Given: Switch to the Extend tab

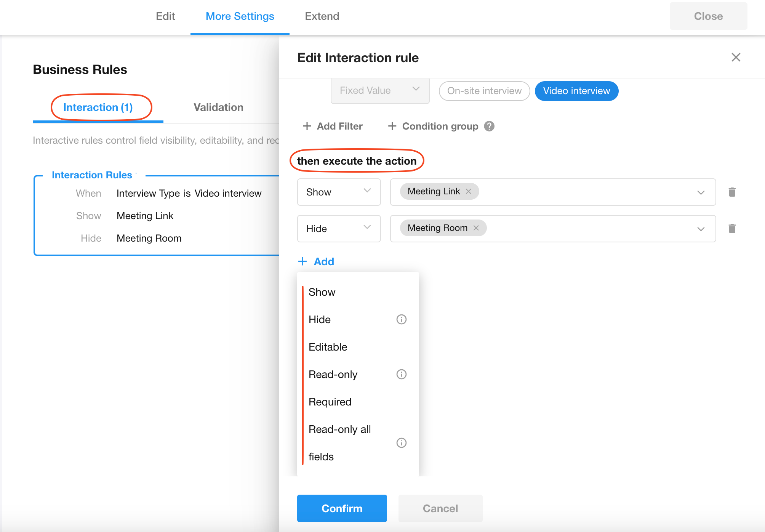Looking at the screenshot, I should tap(322, 16).
